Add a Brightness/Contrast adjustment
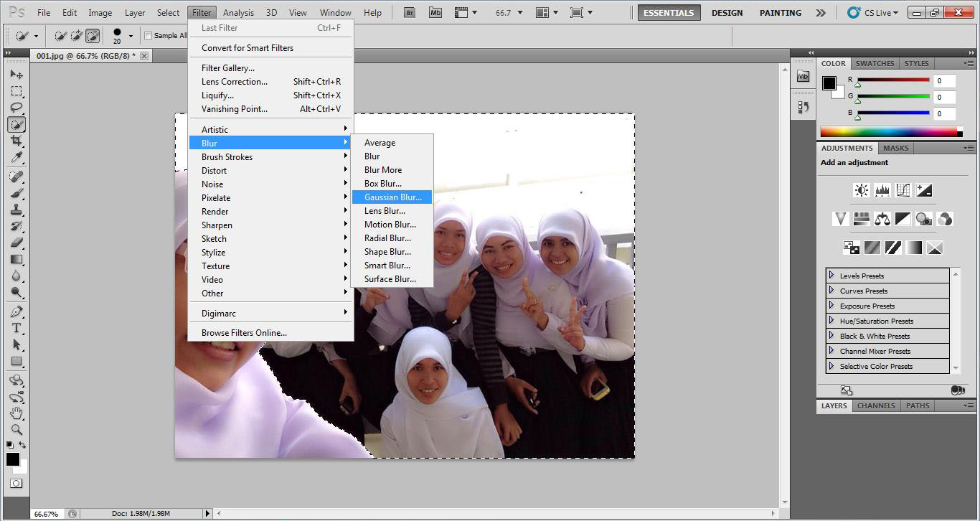 (861, 190)
